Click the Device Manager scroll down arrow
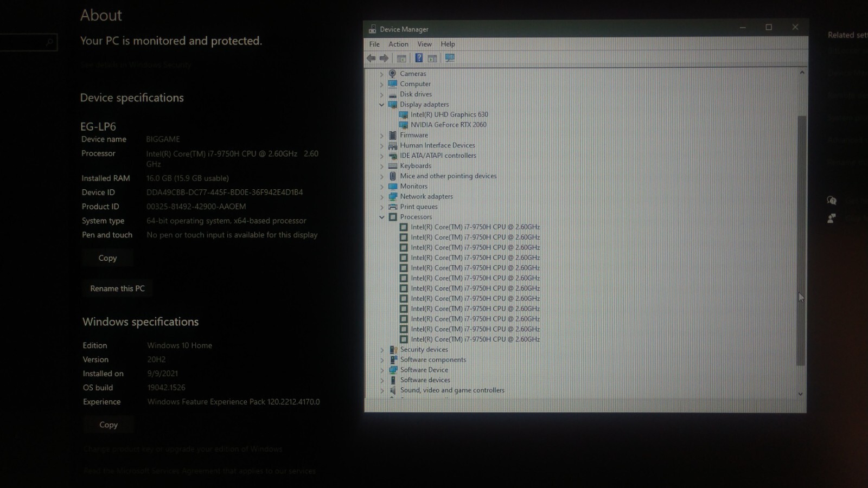The width and height of the screenshot is (868, 488). tap(800, 394)
